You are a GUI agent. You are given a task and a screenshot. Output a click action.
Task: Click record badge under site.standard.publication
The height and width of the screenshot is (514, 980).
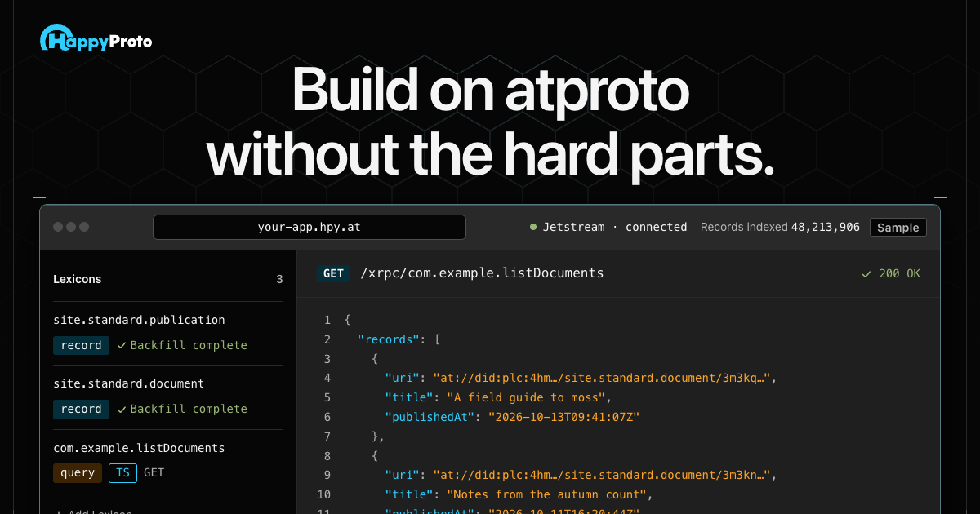(81, 345)
